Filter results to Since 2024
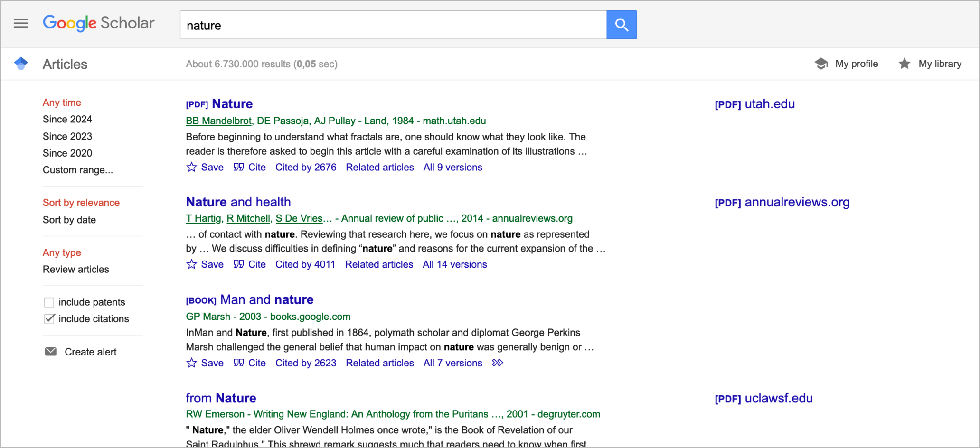This screenshot has height=448, width=980. [67, 119]
